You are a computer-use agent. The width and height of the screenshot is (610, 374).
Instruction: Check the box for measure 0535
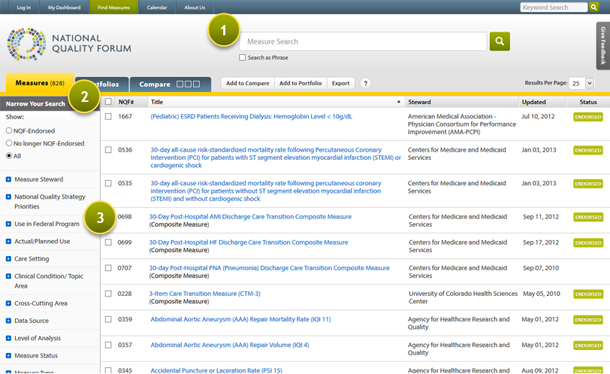(109, 183)
